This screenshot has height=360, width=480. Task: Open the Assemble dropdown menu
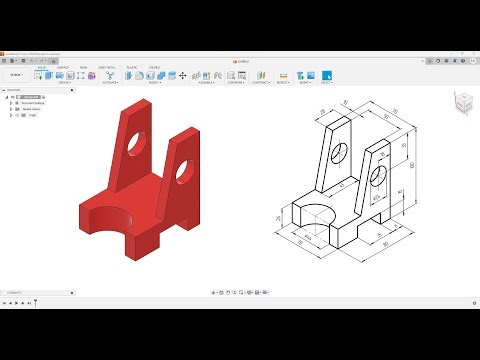pos(206,83)
